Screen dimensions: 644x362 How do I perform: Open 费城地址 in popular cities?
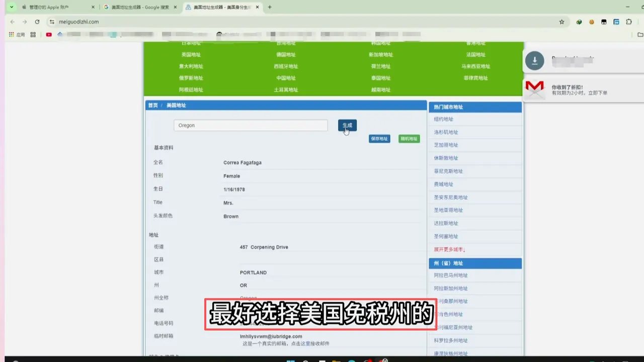444,185
